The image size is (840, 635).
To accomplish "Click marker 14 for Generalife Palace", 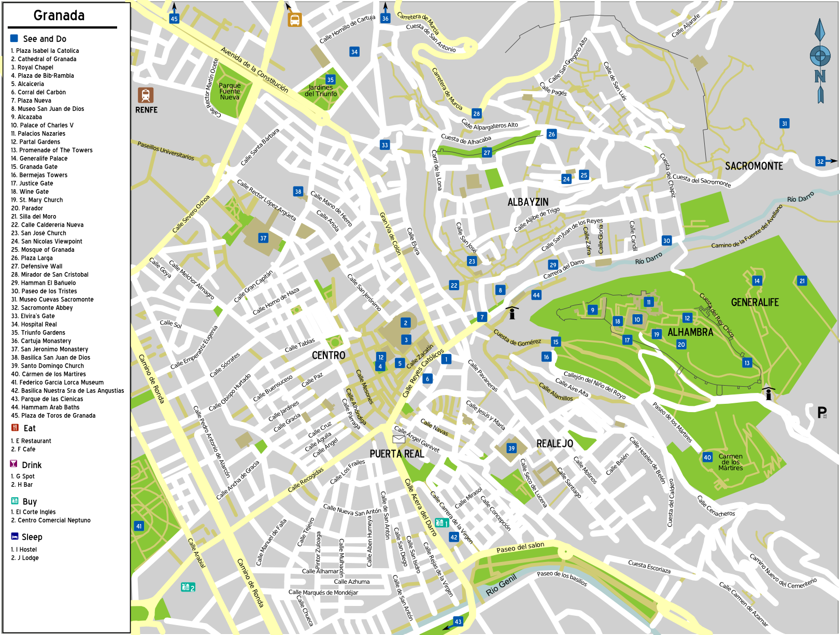I will click(x=757, y=280).
